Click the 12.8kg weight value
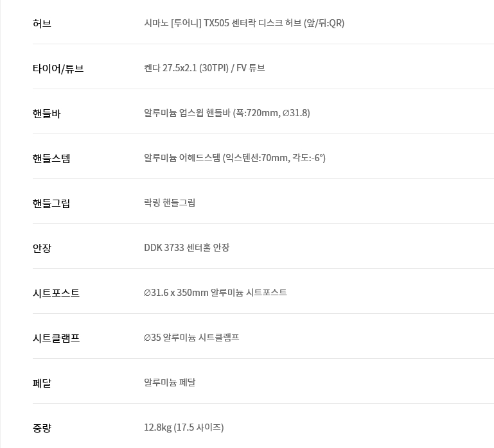 183,427
